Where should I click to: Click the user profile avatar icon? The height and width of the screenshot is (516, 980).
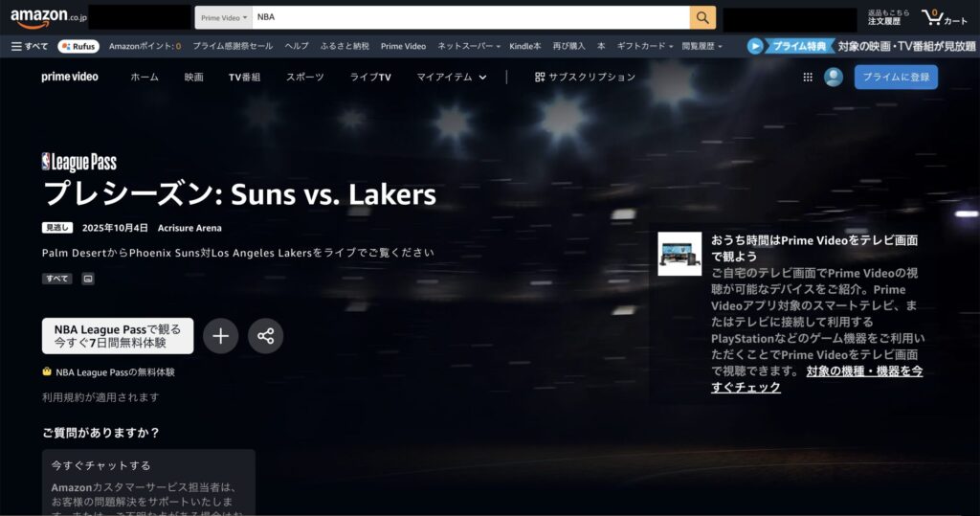click(834, 77)
